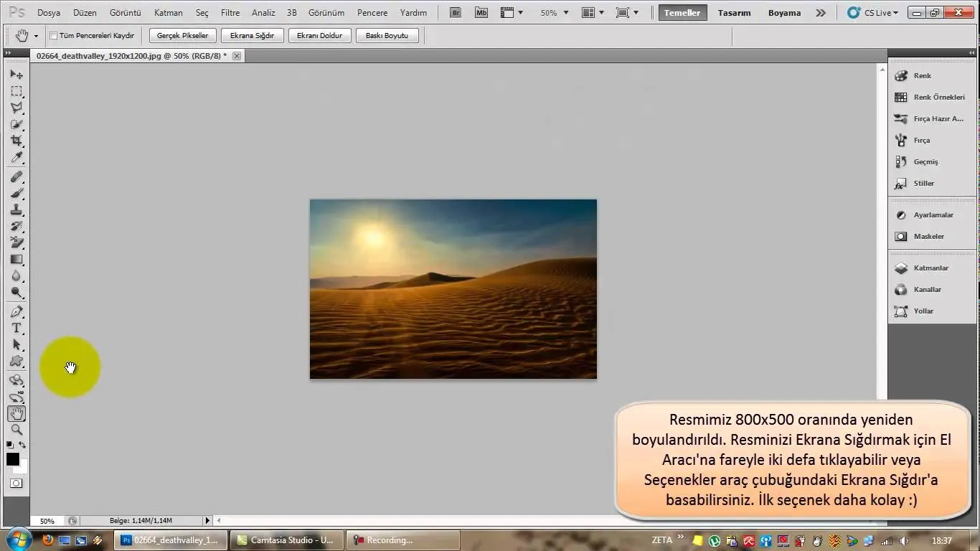Open the Pencere menu

(x=372, y=12)
